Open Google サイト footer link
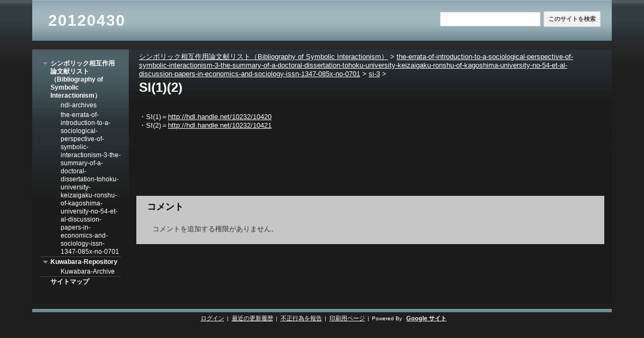The height and width of the screenshot is (338, 644). click(426, 319)
